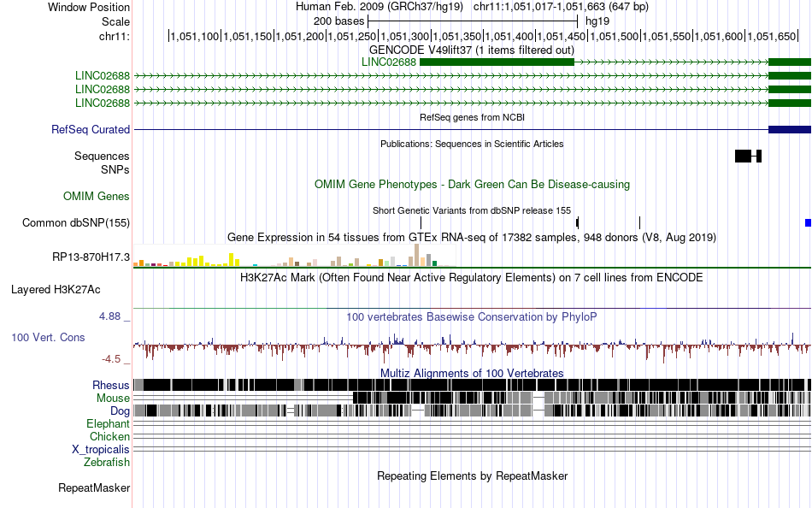Open Short Genetic Variants from dbSNP title
Viewport: 812px width, 508px height.
(471, 210)
